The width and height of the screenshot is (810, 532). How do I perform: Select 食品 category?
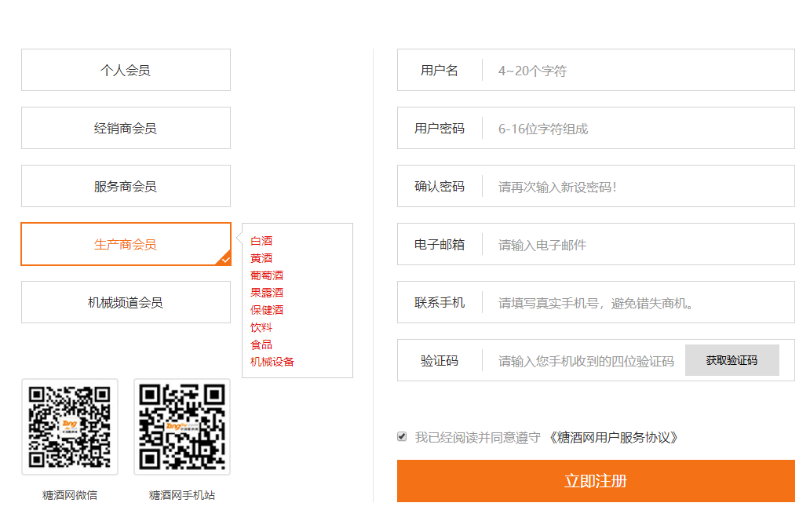[261, 344]
